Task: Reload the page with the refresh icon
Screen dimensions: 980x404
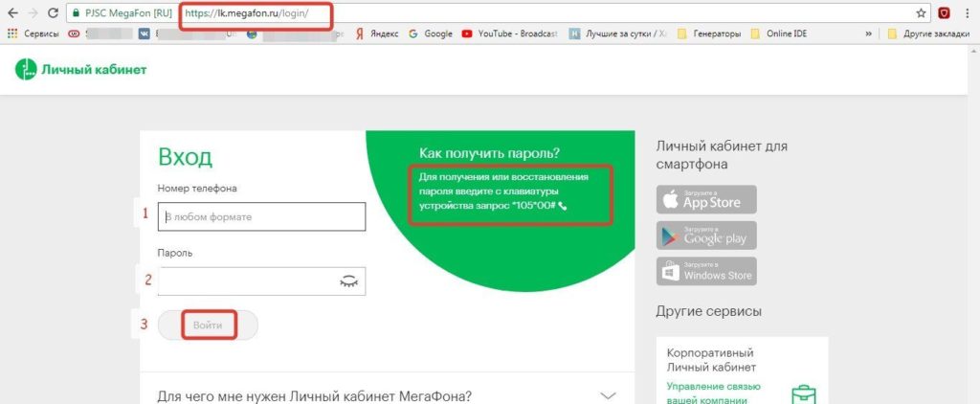Action: coord(54,13)
